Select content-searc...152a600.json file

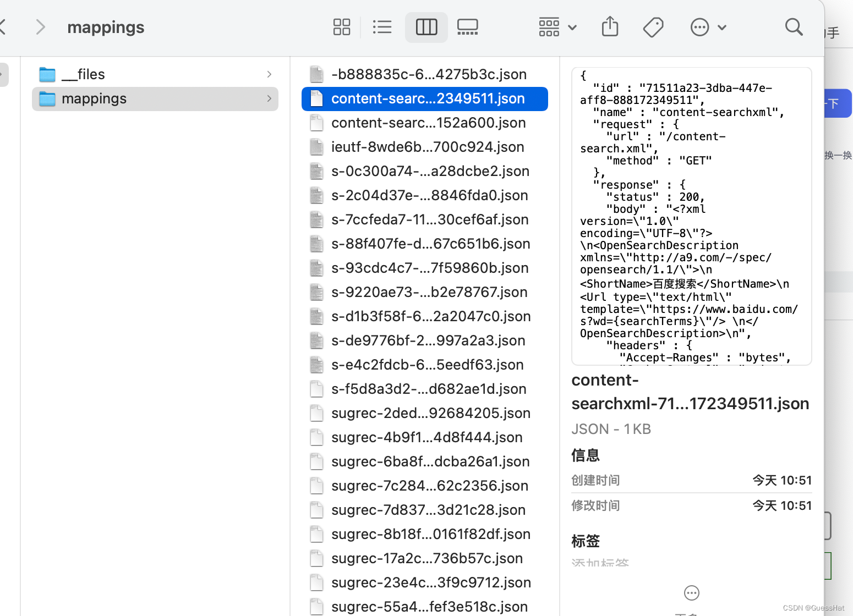pos(425,123)
